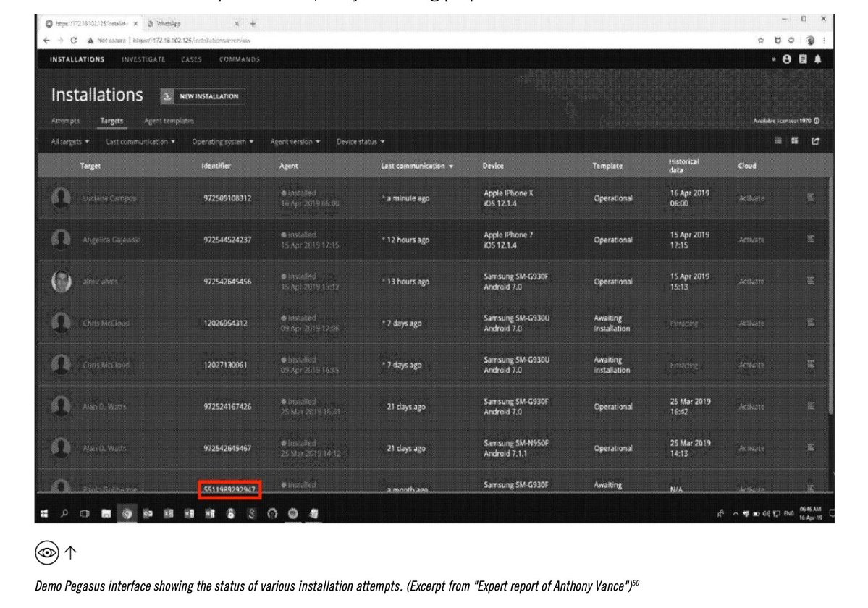Switch to grid view icon
The height and width of the screenshot is (608, 868).
(x=794, y=141)
